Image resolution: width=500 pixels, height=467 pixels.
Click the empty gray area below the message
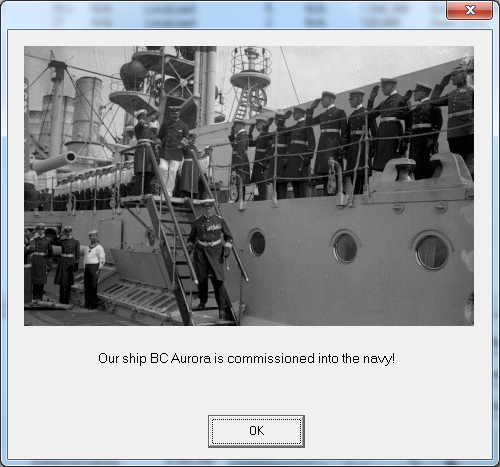pyautogui.click(x=250, y=390)
